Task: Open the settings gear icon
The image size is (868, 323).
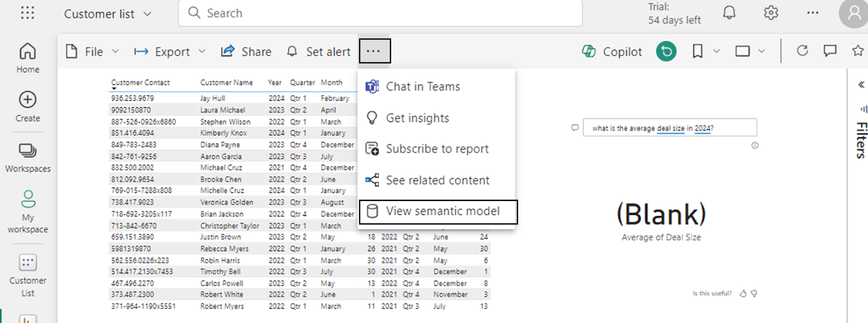Action: 771,13
